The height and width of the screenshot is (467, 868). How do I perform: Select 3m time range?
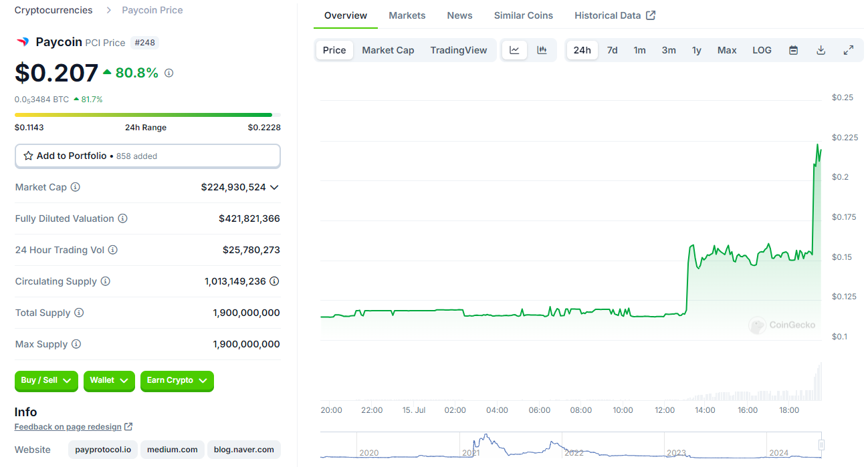click(669, 50)
